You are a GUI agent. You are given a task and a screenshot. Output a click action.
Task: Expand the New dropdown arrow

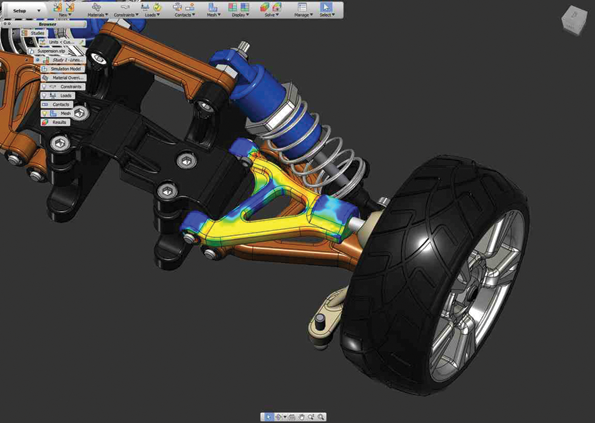pyautogui.click(x=69, y=15)
